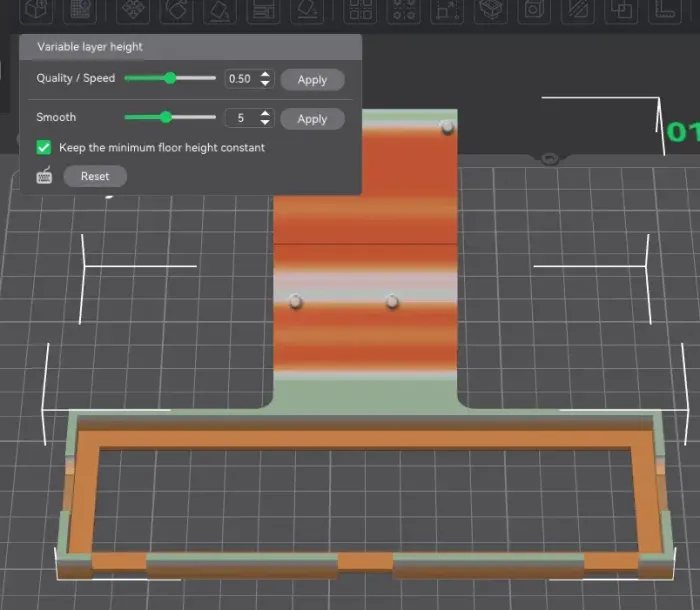Click the four-squares split objects icon

[362, 11]
